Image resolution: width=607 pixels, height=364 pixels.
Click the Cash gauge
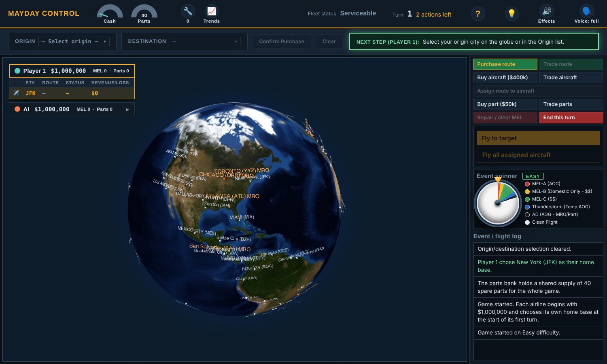(x=110, y=12)
